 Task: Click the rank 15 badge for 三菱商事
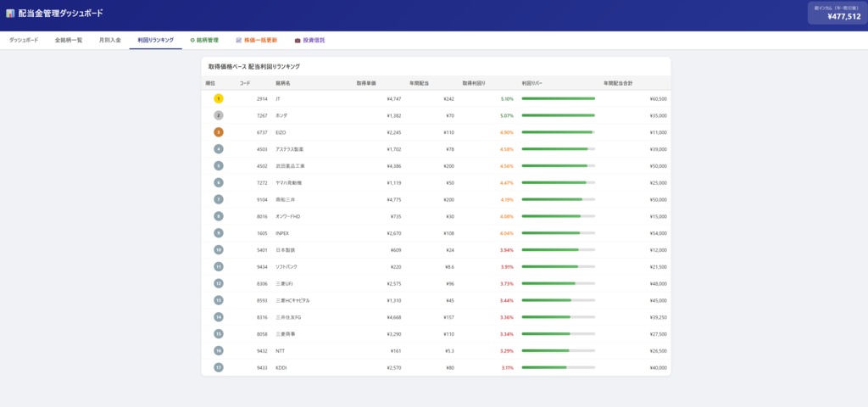tap(219, 334)
